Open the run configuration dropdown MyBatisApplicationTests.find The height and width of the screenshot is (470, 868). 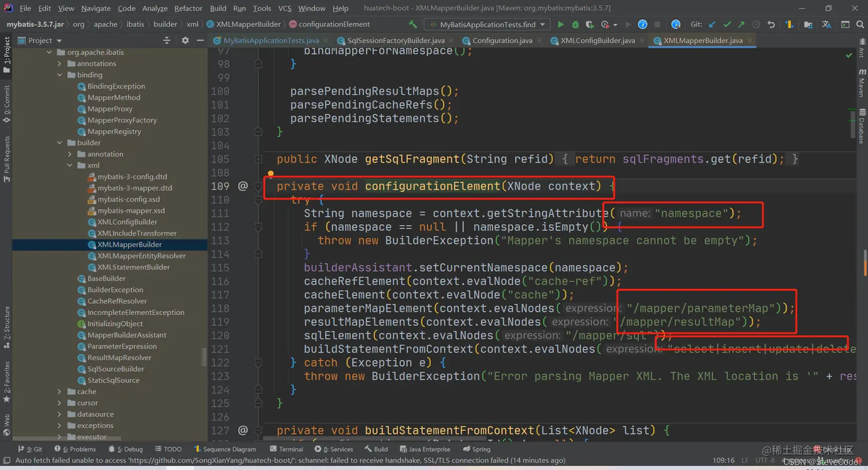click(x=487, y=24)
